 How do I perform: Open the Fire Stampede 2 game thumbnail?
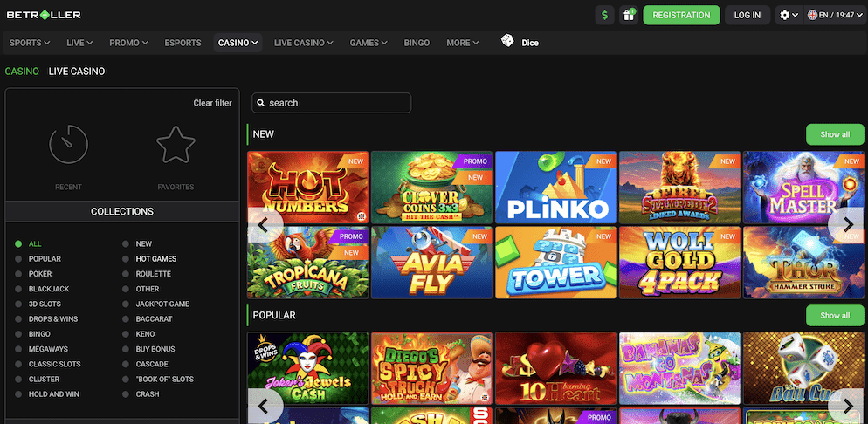pos(679,188)
